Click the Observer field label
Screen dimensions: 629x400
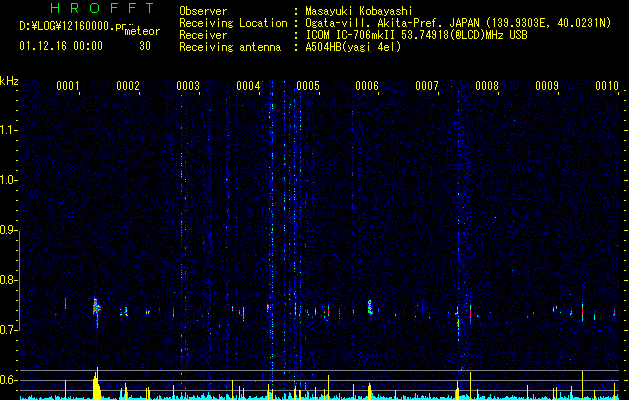203,11
